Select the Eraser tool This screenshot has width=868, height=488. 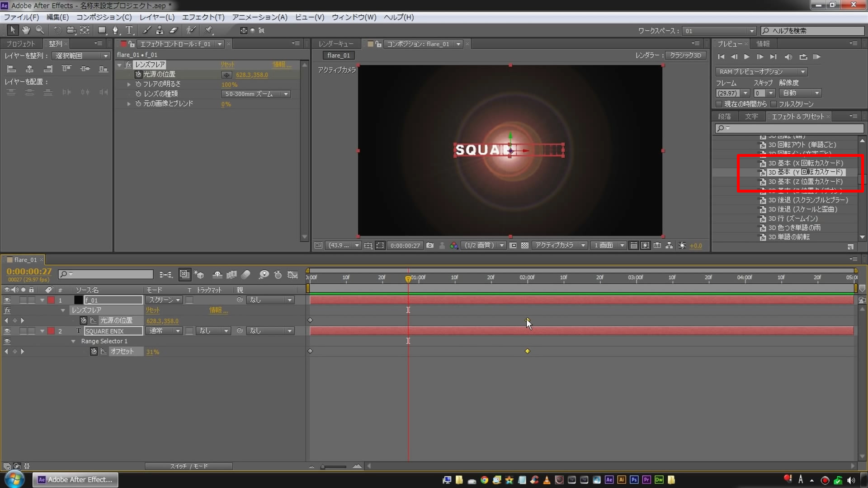click(x=174, y=30)
